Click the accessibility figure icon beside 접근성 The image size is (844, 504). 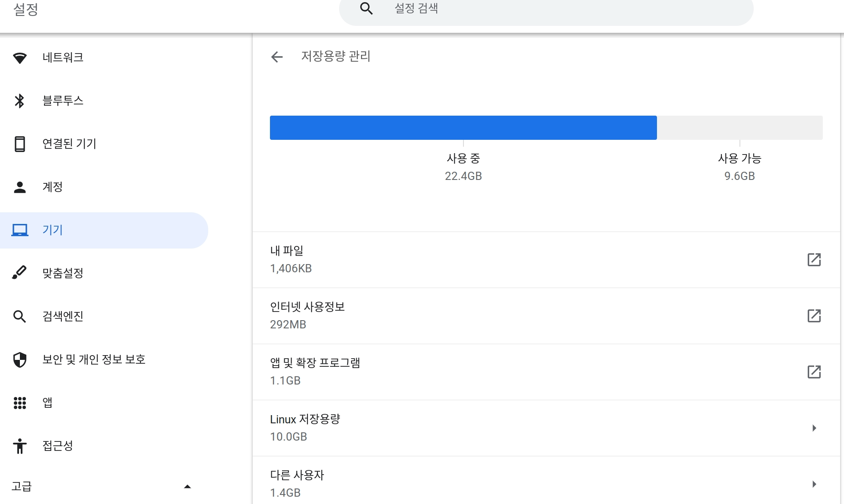[x=20, y=446]
